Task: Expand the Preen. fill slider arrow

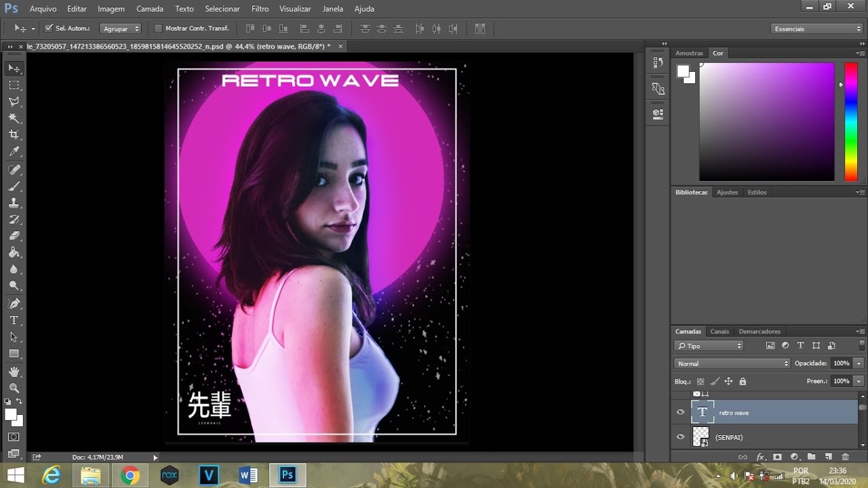Action: click(859, 382)
